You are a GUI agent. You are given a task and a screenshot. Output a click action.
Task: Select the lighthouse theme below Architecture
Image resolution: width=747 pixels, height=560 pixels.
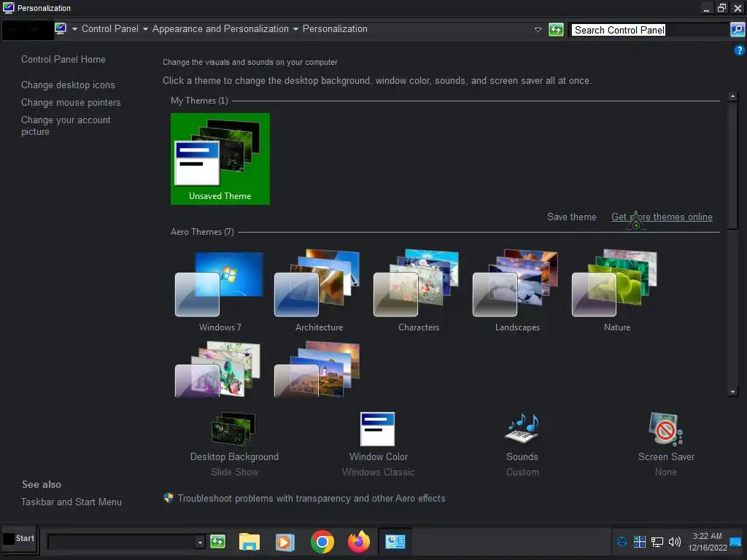click(317, 369)
